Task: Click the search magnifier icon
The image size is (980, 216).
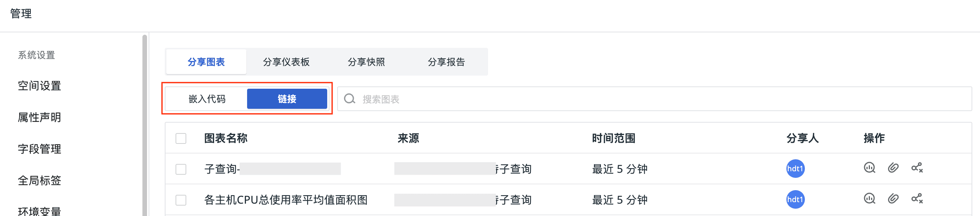Action: point(350,99)
